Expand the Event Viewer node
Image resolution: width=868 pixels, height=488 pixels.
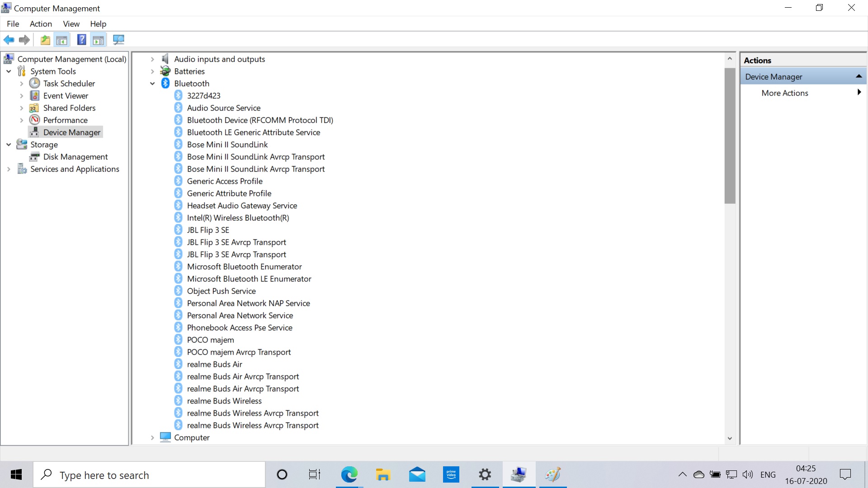coord(21,95)
